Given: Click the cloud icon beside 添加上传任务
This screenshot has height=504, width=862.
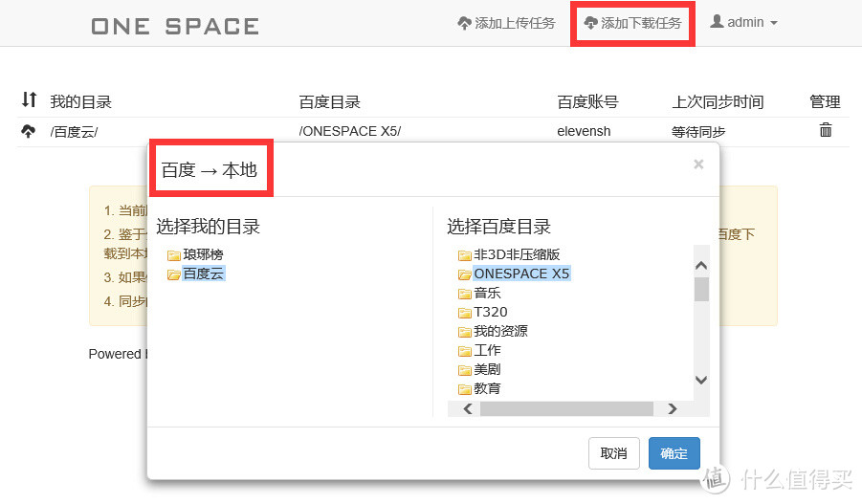Looking at the screenshot, I should tap(465, 23).
